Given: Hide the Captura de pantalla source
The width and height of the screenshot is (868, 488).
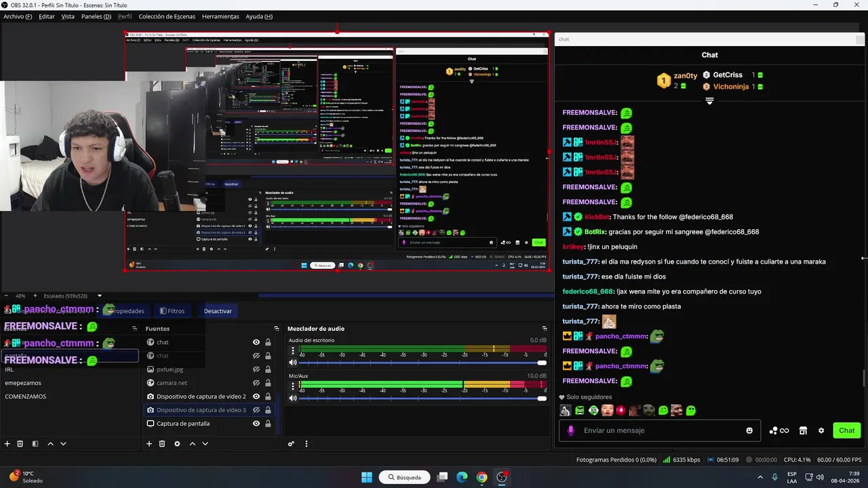Looking at the screenshot, I should 256,424.
